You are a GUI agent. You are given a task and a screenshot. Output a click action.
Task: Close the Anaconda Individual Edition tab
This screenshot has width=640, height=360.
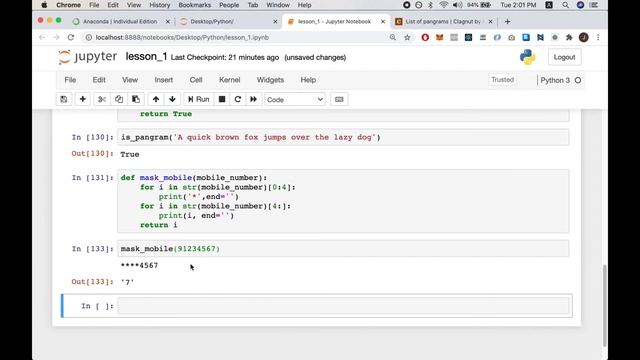point(167,22)
